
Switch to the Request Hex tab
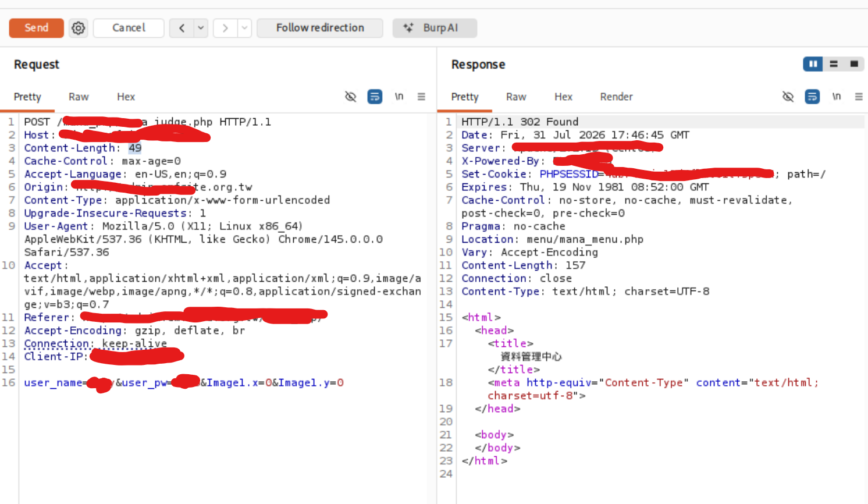click(126, 97)
